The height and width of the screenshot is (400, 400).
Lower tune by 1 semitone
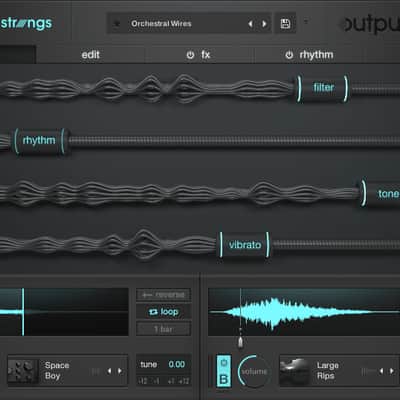tap(156, 381)
